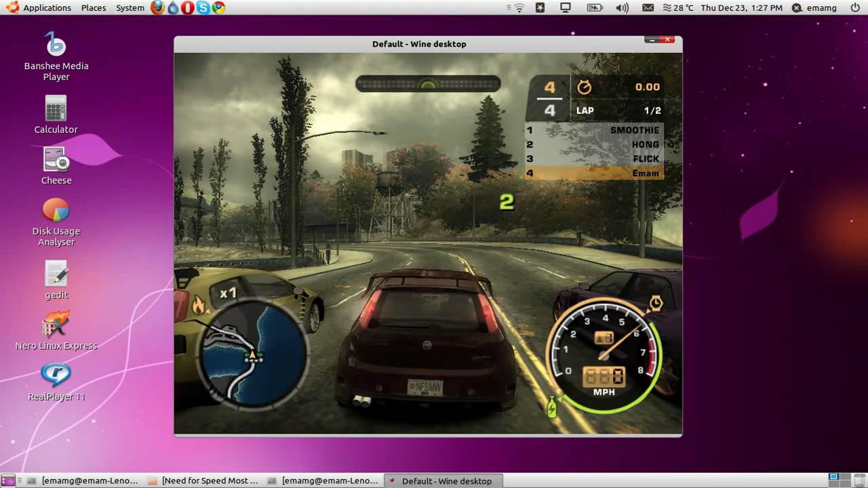Screen dimensions: 868x488
Task: Open the Places menu
Action: pos(94,7)
